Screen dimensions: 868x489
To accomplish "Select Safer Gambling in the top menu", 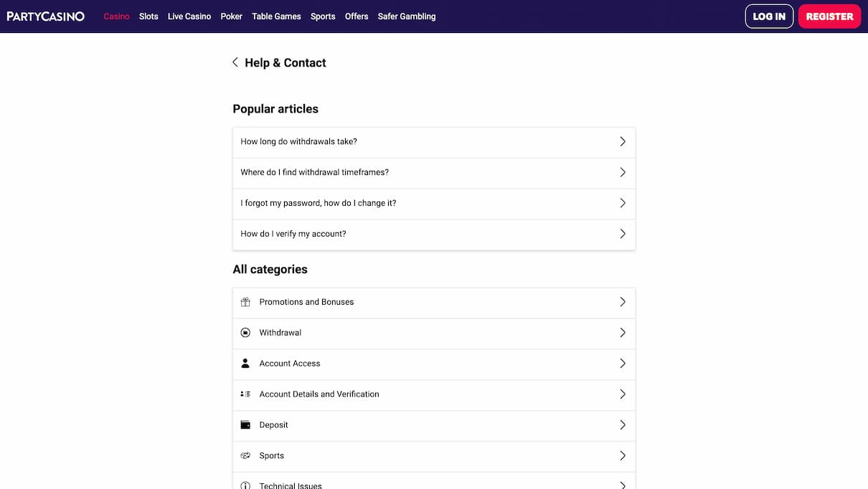I will click(407, 16).
